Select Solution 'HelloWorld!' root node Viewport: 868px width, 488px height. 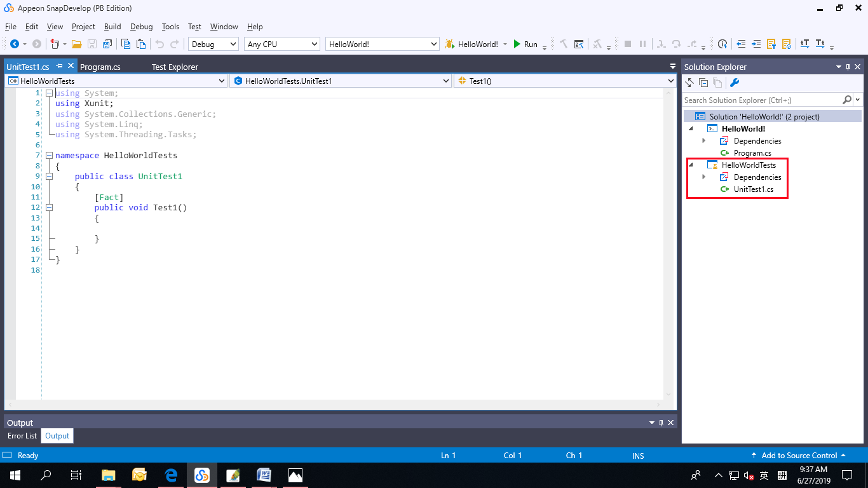(x=764, y=116)
